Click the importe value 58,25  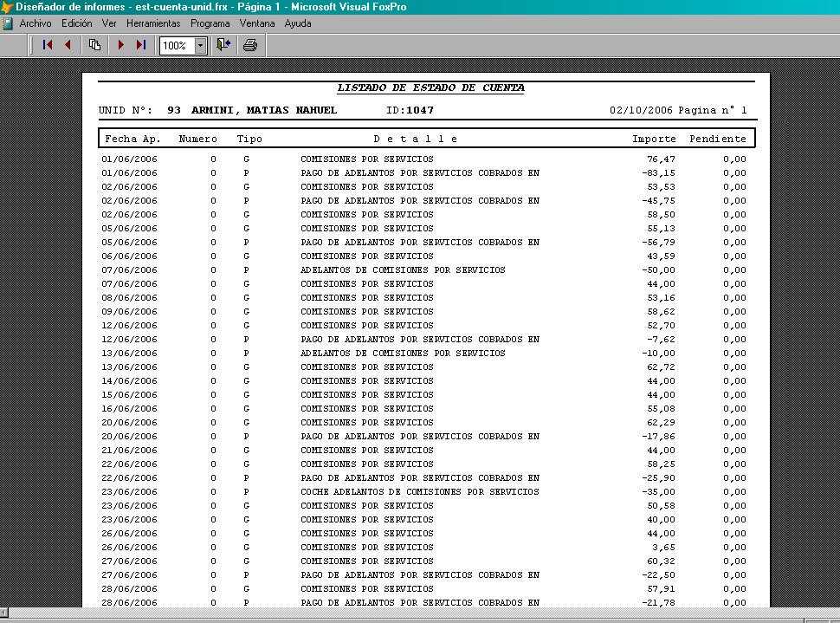coord(661,464)
